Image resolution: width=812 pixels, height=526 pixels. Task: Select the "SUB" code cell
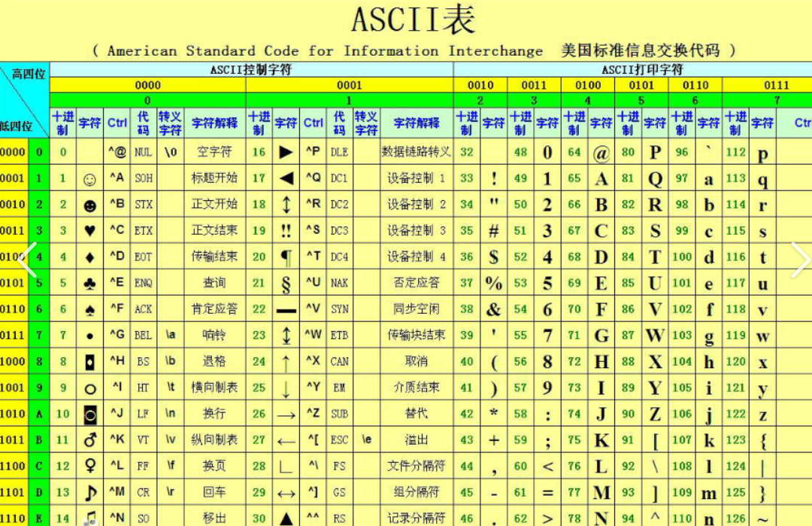[339, 414]
